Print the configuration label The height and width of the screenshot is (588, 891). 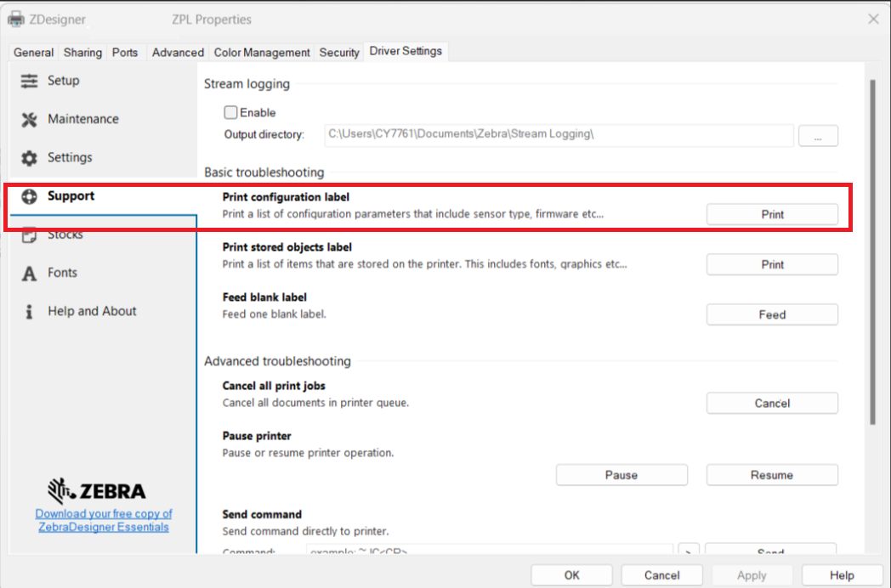pos(771,213)
